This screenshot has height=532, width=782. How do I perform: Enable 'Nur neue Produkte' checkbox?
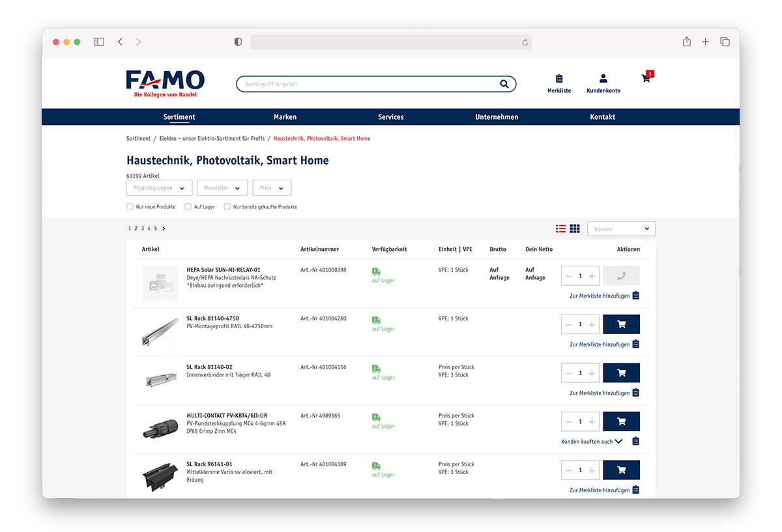tap(130, 207)
